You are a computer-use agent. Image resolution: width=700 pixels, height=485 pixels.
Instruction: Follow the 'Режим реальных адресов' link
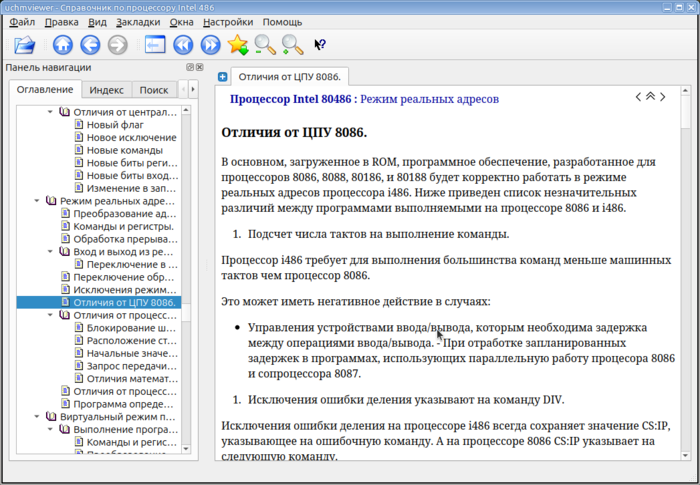pos(429,100)
